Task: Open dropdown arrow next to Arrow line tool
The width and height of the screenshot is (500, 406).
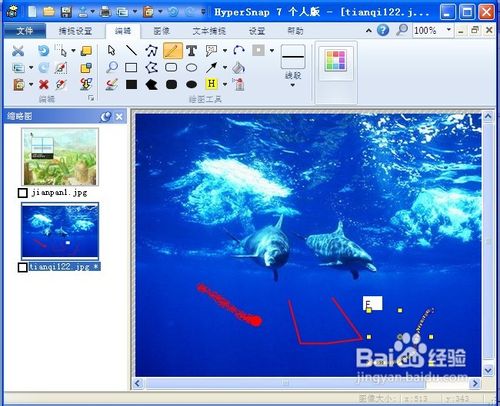Action: (x=225, y=68)
